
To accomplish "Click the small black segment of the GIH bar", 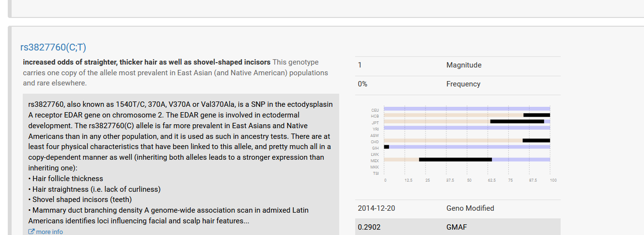I will tap(386, 147).
